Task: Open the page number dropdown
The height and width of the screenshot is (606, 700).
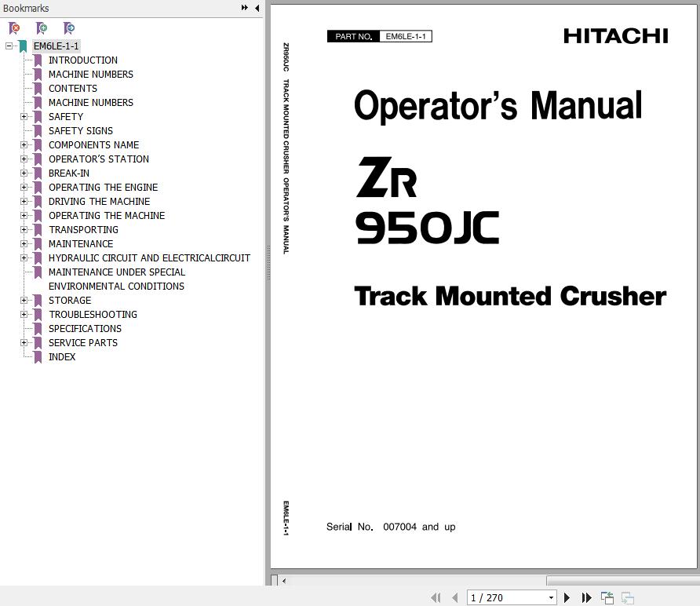Action: [552, 597]
